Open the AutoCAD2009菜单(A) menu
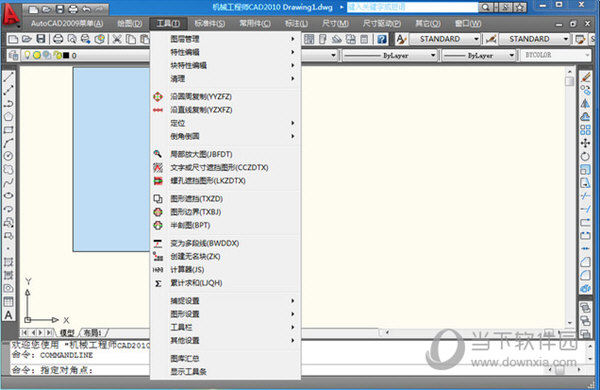The width and height of the screenshot is (600, 390). point(67,23)
